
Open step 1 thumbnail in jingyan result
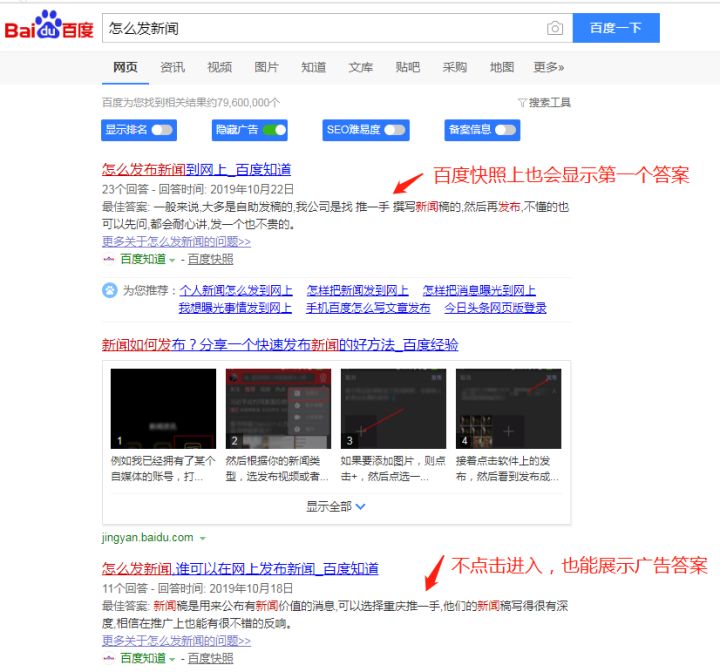coord(163,408)
